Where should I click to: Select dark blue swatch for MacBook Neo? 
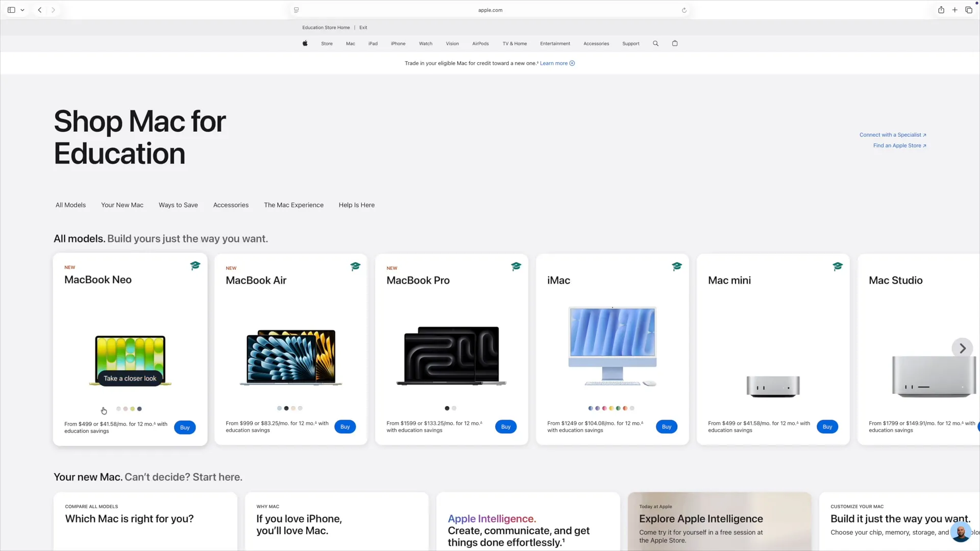139,409
